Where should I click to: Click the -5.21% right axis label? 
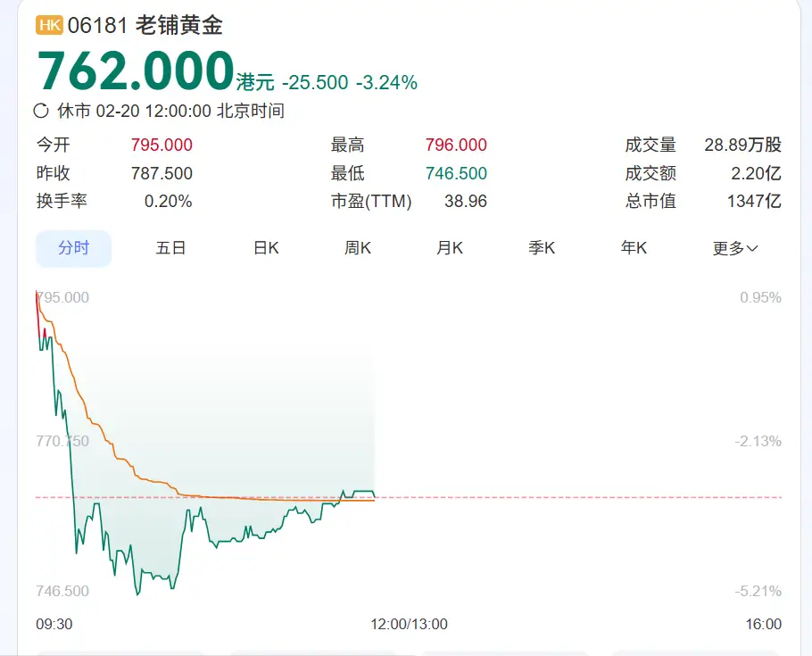click(760, 591)
